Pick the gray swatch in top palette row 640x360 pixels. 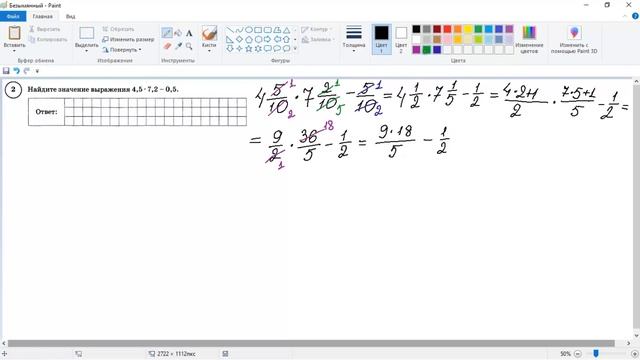(x=427, y=29)
